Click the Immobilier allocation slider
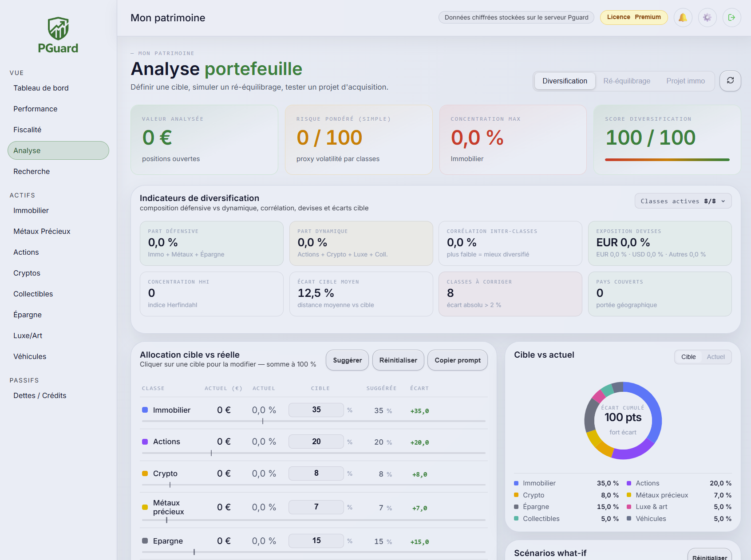Image resolution: width=751 pixels, height=560 pixels. (313, 421)
